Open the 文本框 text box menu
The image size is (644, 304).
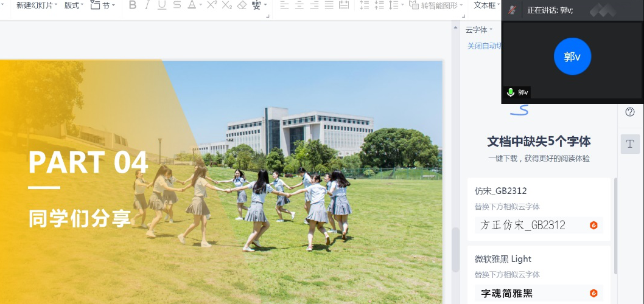point(486,5)
